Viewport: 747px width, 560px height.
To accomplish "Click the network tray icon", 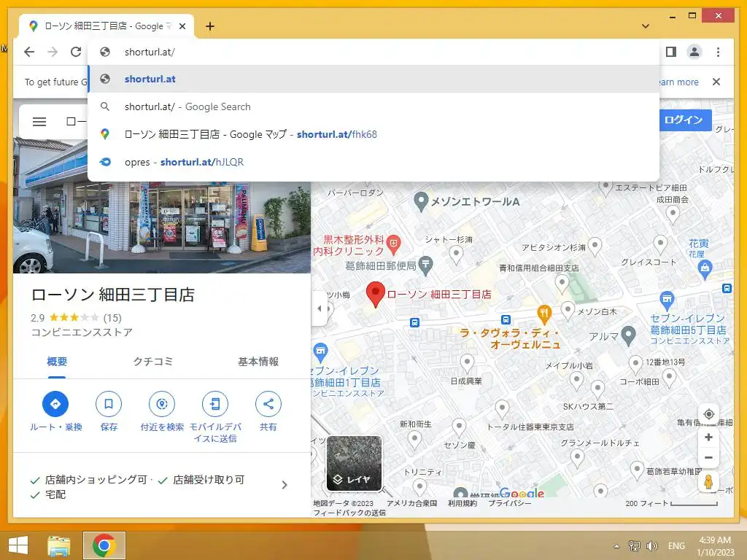I will (634, 545).
